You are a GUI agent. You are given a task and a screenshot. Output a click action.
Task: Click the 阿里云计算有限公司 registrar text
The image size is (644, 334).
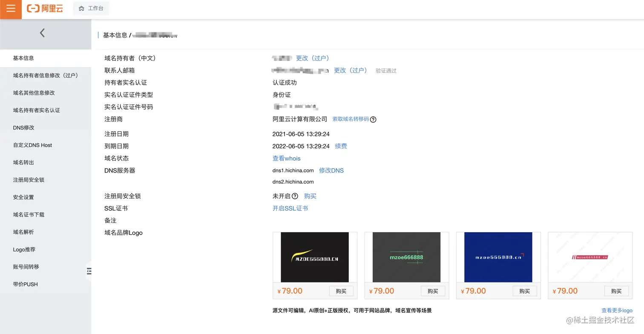coord(300,119)
